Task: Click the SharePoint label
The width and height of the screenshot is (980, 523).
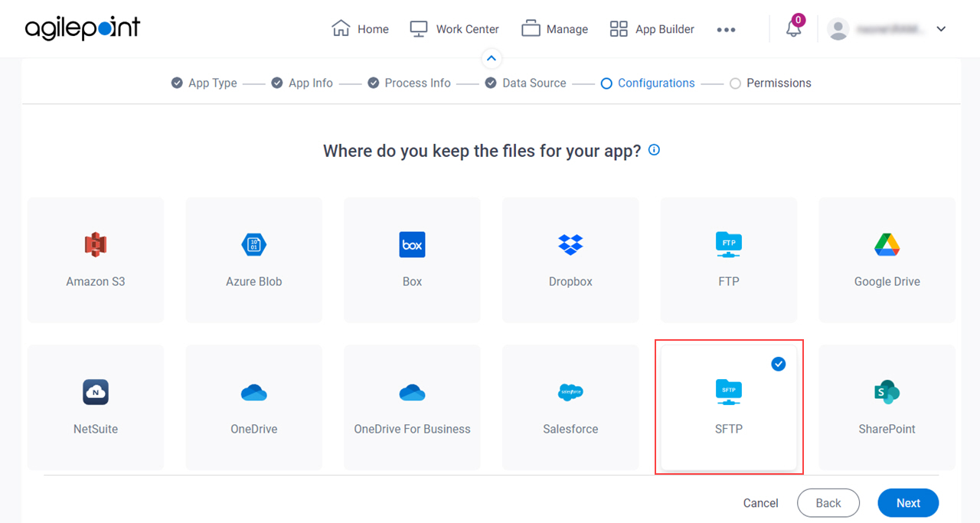Action: [887, 429]
